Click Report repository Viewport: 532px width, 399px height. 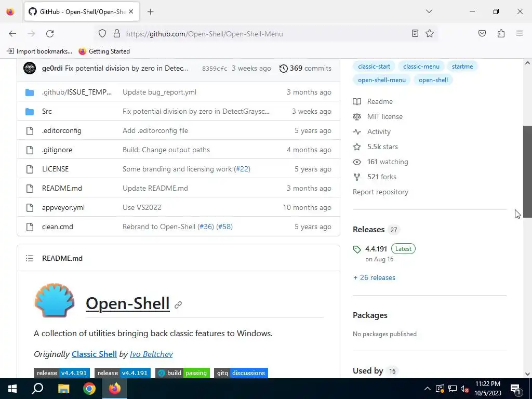click(380, 192)
